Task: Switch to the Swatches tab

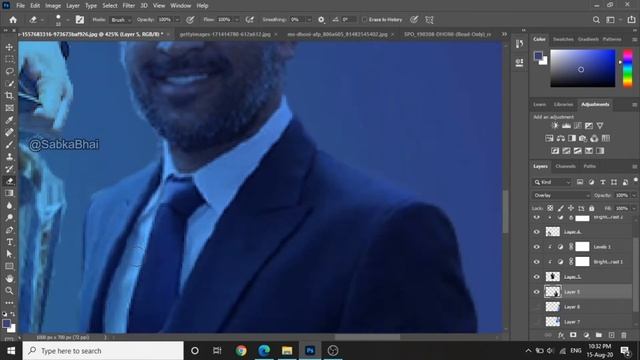Action: 563,39
